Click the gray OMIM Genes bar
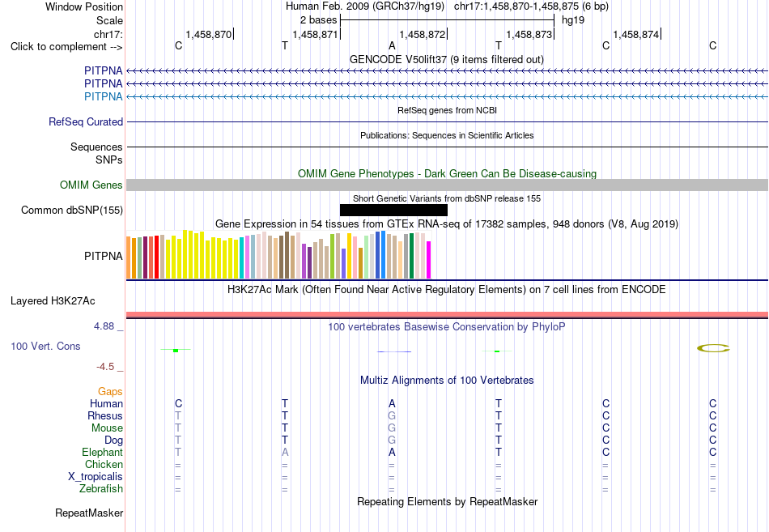 tap(447, 185)
